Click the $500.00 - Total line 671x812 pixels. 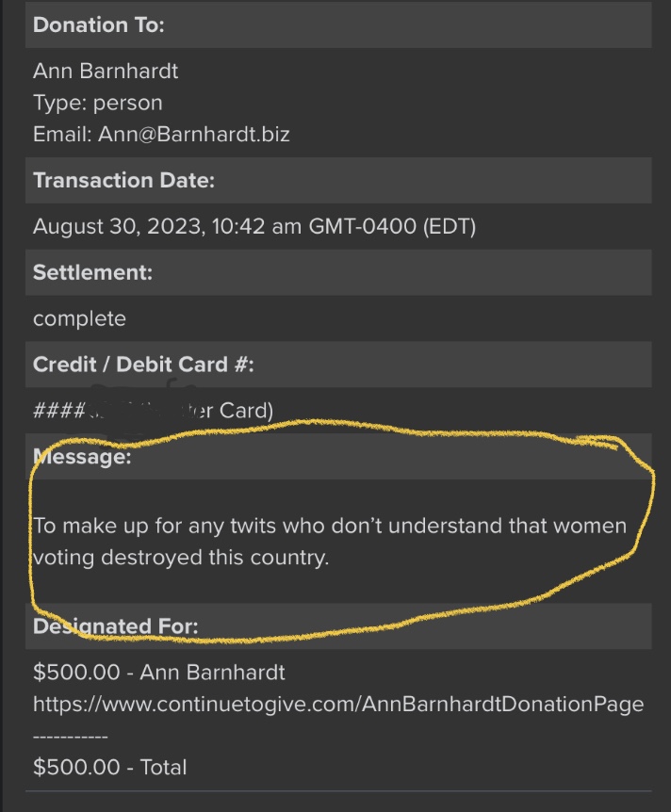click(x=110, y=767)
